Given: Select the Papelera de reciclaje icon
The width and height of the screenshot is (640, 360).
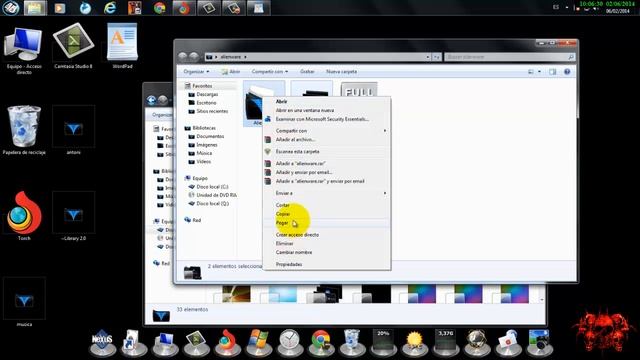Looking at the screenshot, I should click(x=24, y=130).
